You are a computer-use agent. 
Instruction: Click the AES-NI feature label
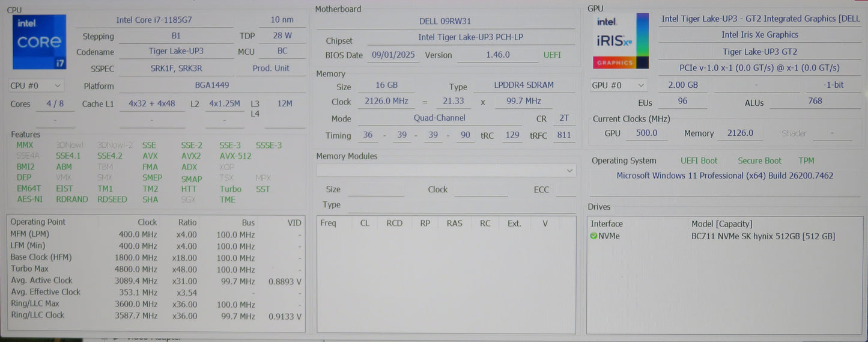click(29, 199)
